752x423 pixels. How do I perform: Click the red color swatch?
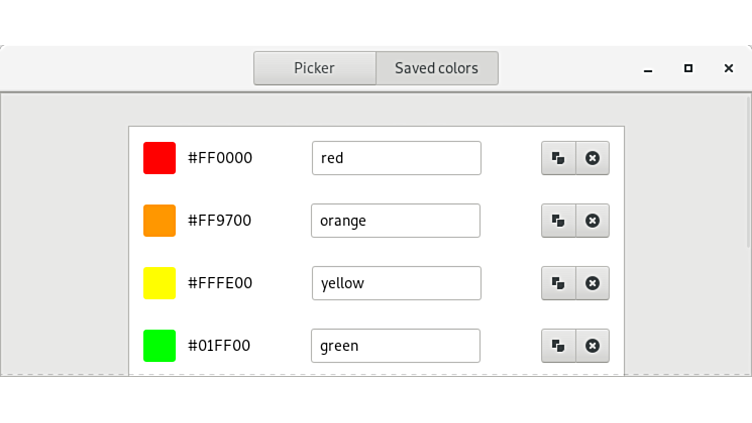159,158
